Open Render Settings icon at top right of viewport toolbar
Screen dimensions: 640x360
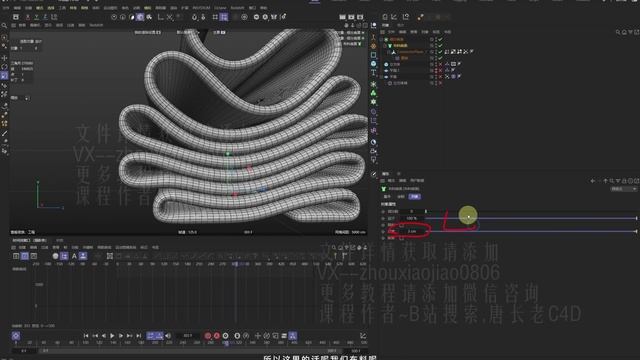point(360,17)
